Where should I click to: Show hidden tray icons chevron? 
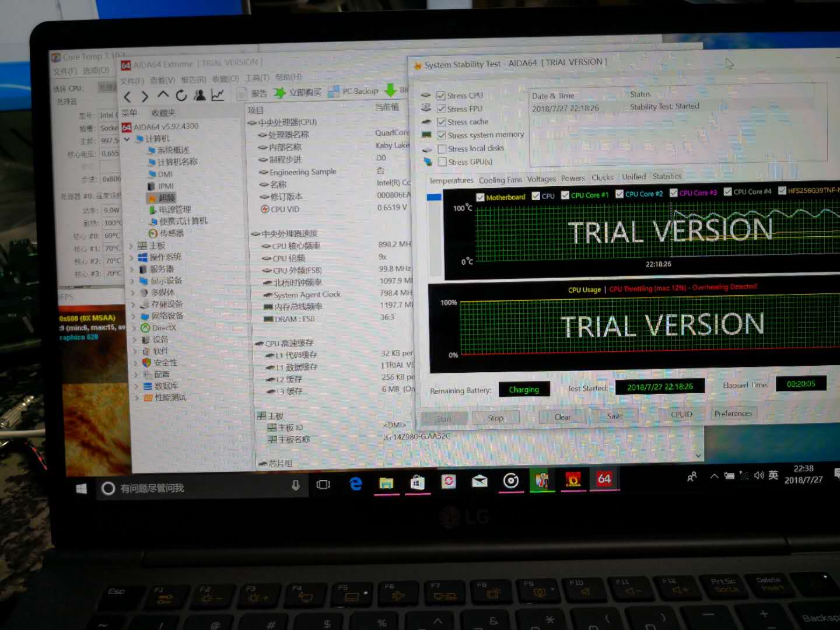point(714,476)
